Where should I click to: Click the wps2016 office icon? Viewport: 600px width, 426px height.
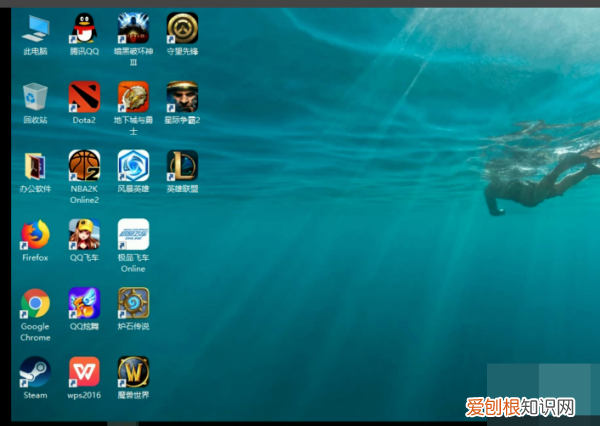tap(84, 372)
